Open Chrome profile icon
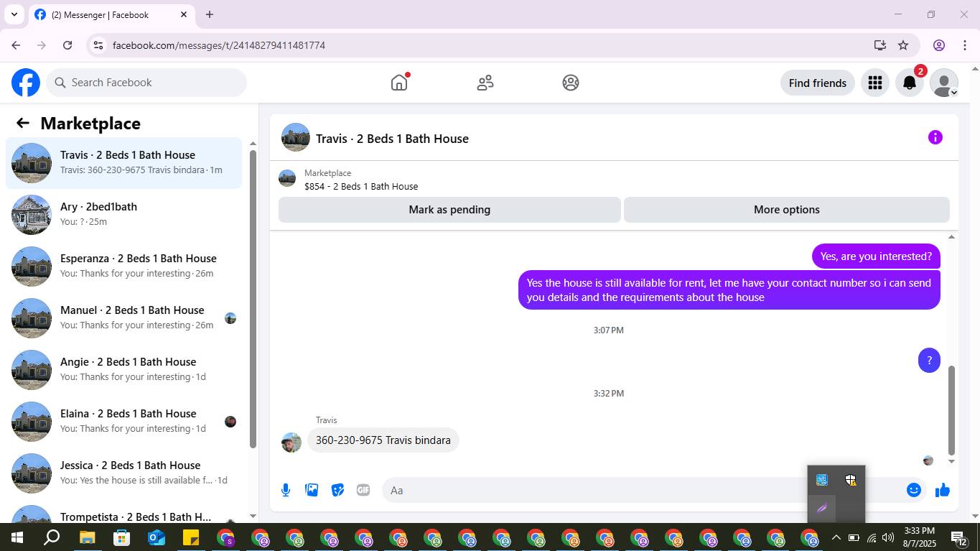Image resolution: width=980 pixels, height=551 pixels. [x=939, y=45]
